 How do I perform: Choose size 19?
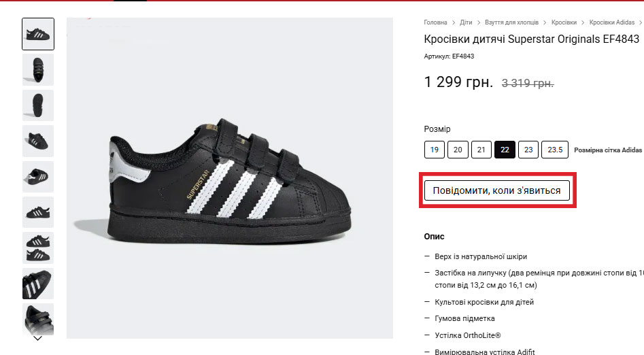coord(435,150)
